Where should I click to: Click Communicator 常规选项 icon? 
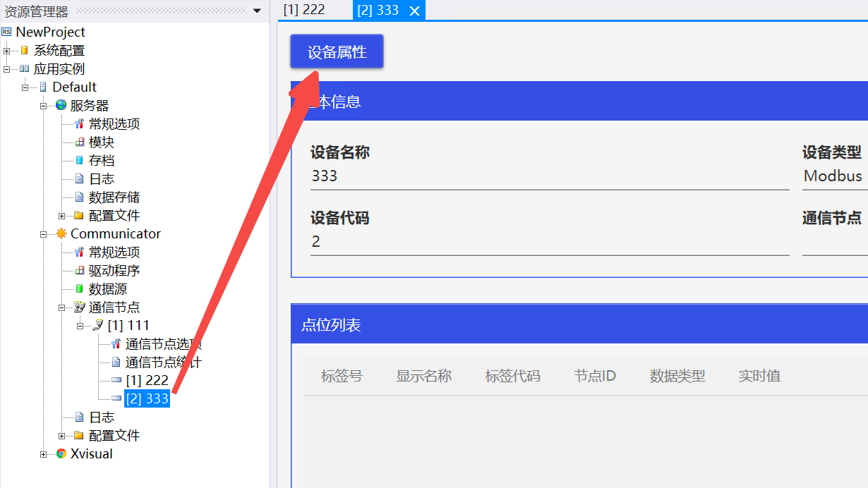pyautogui.click(x=80, y=252)
